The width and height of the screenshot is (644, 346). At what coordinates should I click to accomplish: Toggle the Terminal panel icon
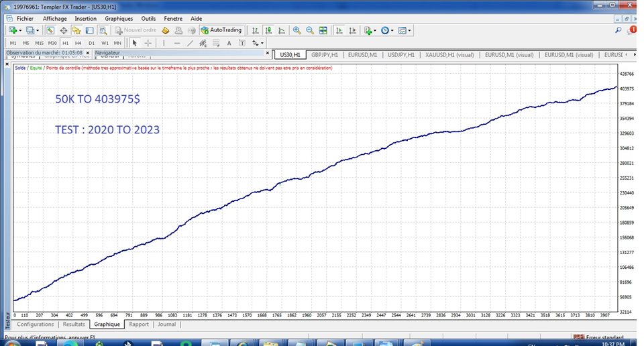pyautogui.click(x=89, y=30)
